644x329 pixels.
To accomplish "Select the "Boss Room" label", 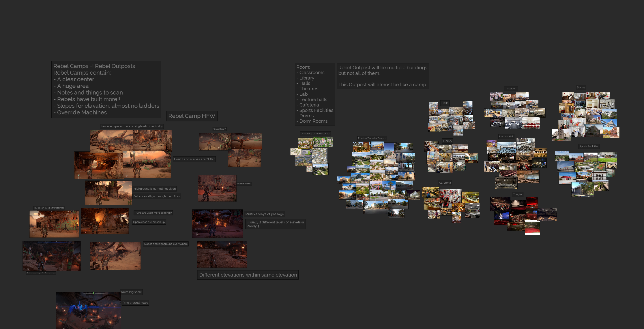I will pos(220,129).
